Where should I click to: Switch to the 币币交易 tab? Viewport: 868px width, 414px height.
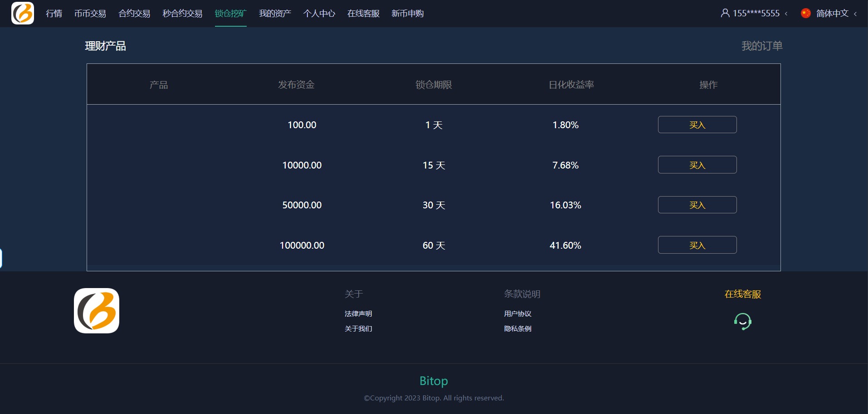coord(90,14)
